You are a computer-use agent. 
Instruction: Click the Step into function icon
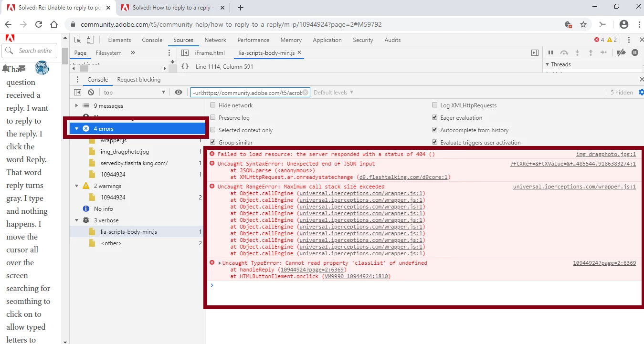point(577,53)
